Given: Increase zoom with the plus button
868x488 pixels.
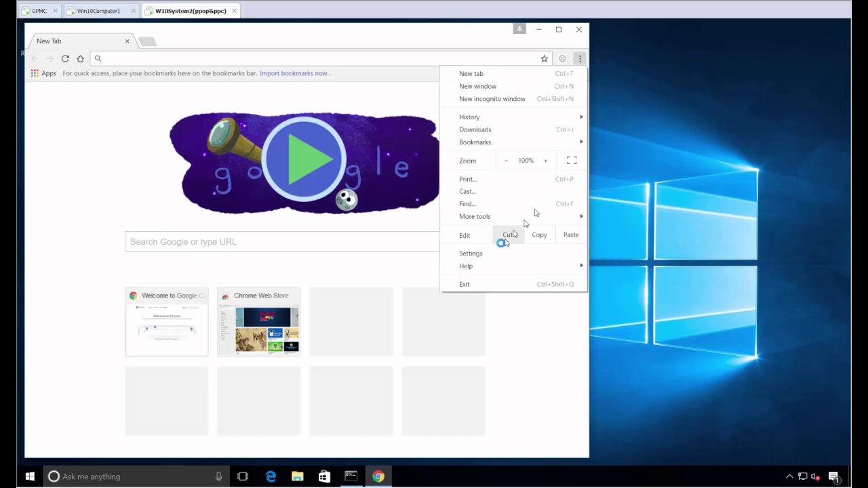Looking at the screenshot, I should click(545, 161).
